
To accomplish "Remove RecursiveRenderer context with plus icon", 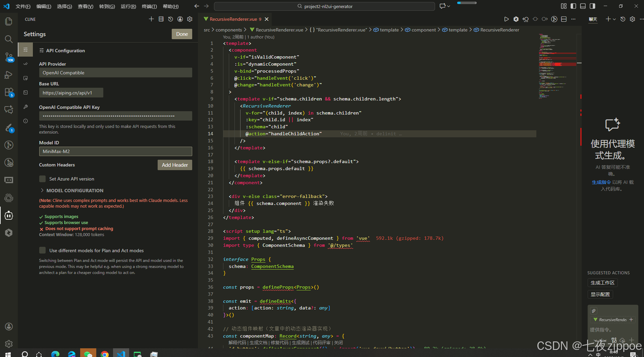I will pyautogui.click(x=631, y=320).
